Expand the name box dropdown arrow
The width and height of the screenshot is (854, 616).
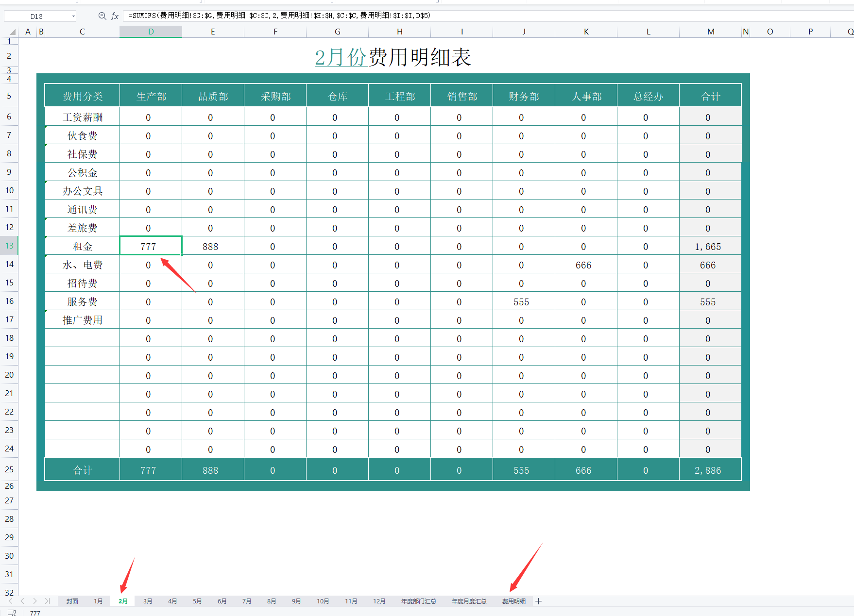pos(73,17)
